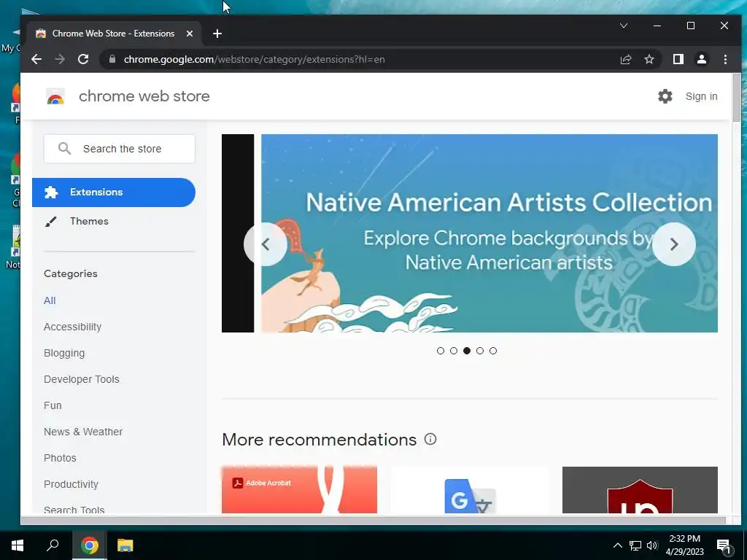747x560 pixels.
Task: Open the Google Translate extension card
Action: [470, 490]
